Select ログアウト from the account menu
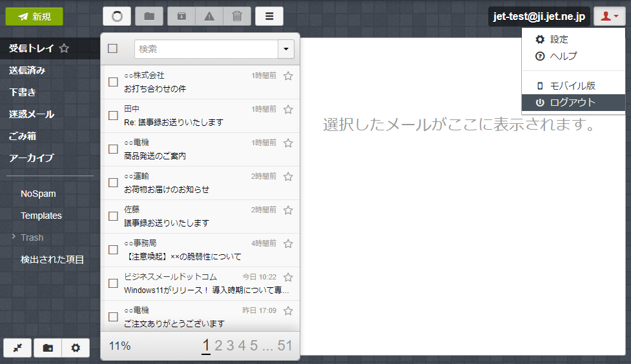This screenshot has width=631, height=364. coord(572,103)
